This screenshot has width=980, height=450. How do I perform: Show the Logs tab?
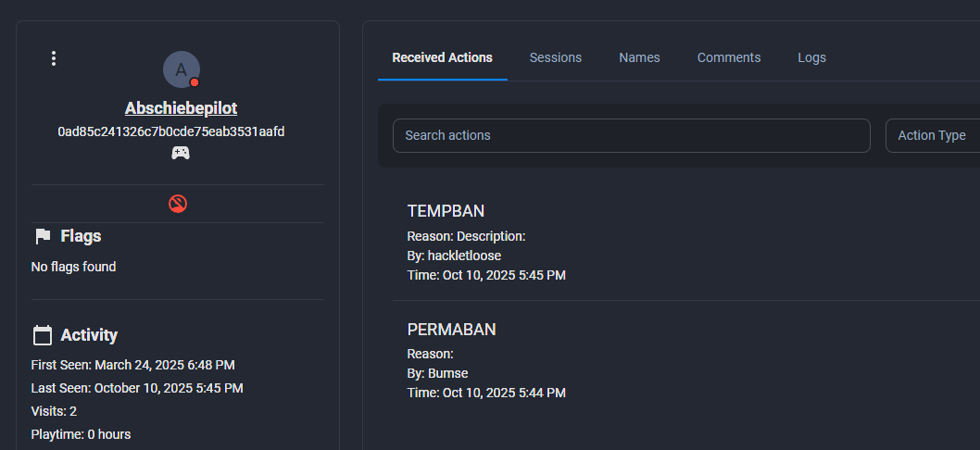[x=811, y=57]
